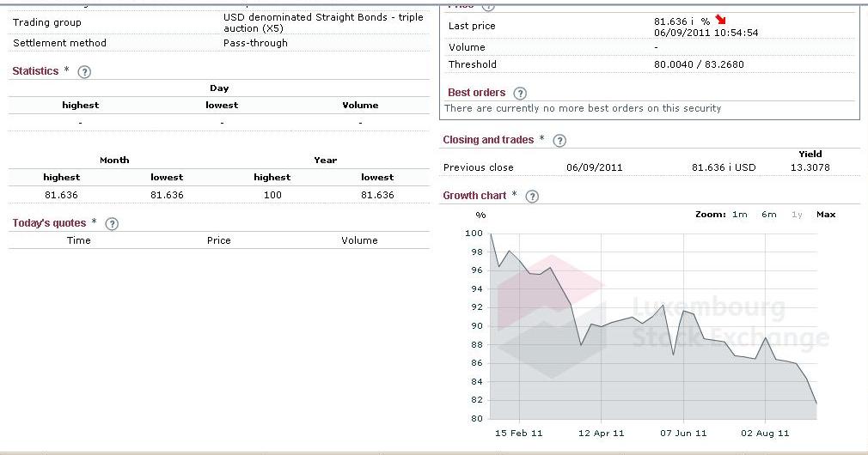868x455 pixels.
Task: Click the Best orders help icon
Action: (520, 94)
